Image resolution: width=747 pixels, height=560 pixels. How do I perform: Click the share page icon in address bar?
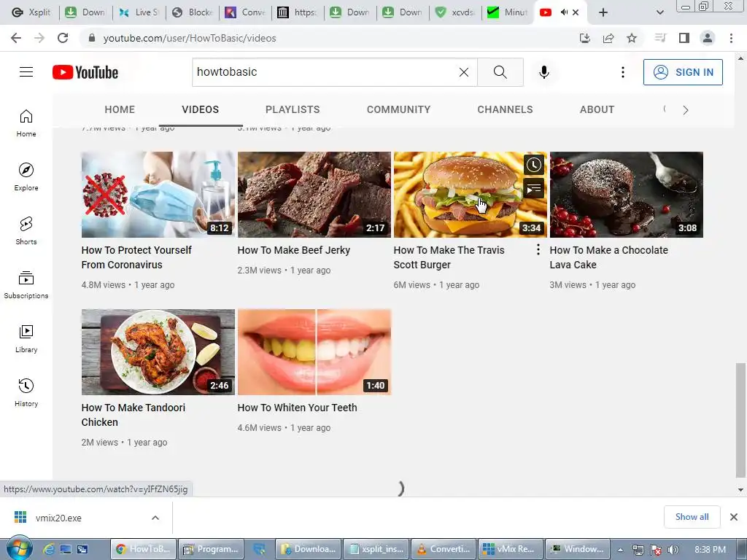[608, 38]
